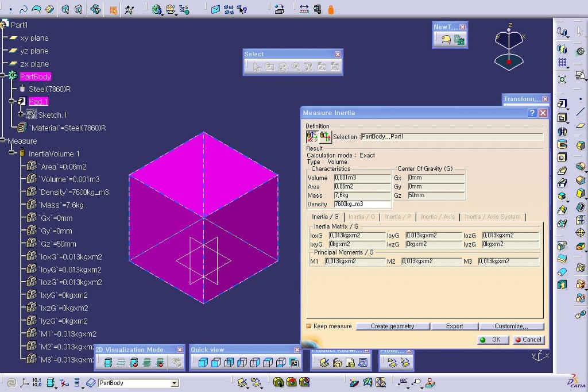Expand the Sketch.1 node in tree
This screenshot has height=392, width=588.
21,115
